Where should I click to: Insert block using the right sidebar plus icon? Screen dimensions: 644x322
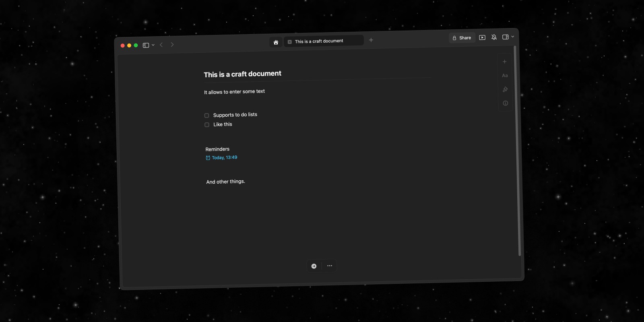coord(504,62)
